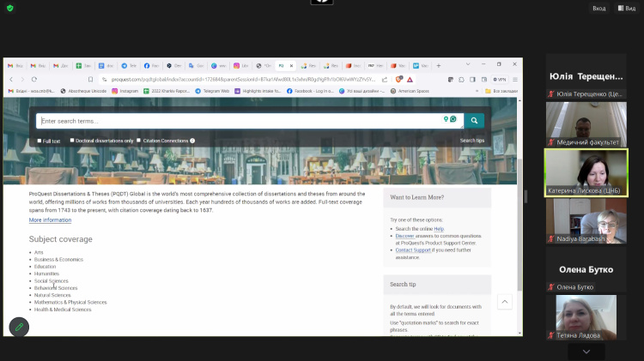The width and height of the screenshot is (644, 361).
Task: Open the More information link
Action: (50, 220)
